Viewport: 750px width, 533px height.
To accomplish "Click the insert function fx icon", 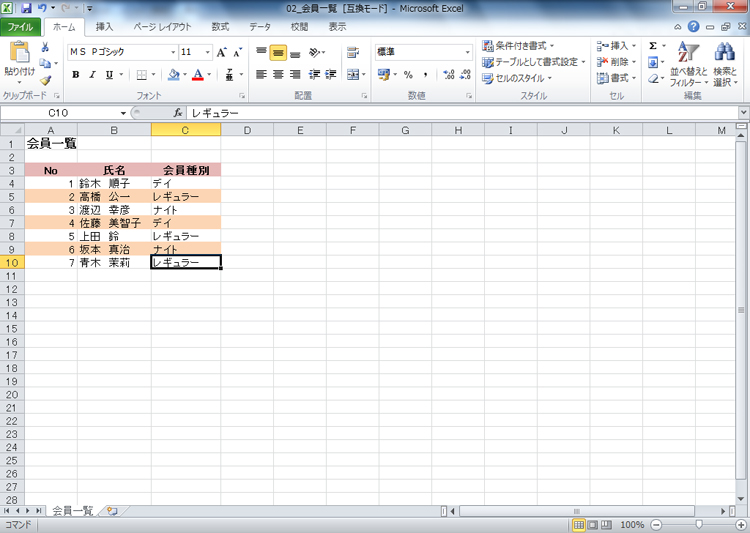I will click(x=178, y=113).
